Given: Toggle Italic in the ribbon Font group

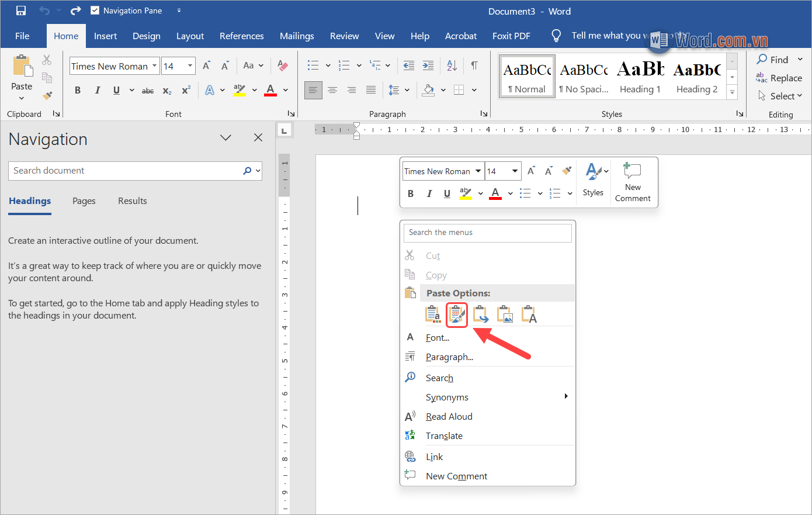Looking at the screenshot, I should coord(97,91).
